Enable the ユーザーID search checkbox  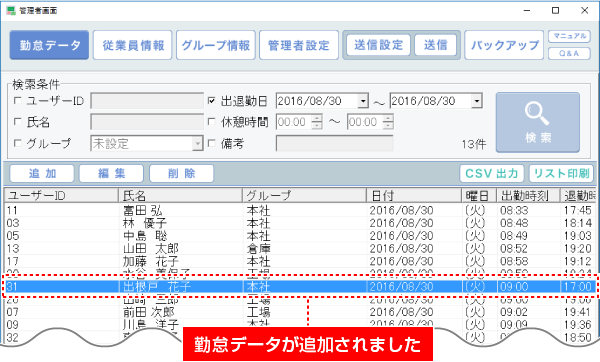click(18, 101)
